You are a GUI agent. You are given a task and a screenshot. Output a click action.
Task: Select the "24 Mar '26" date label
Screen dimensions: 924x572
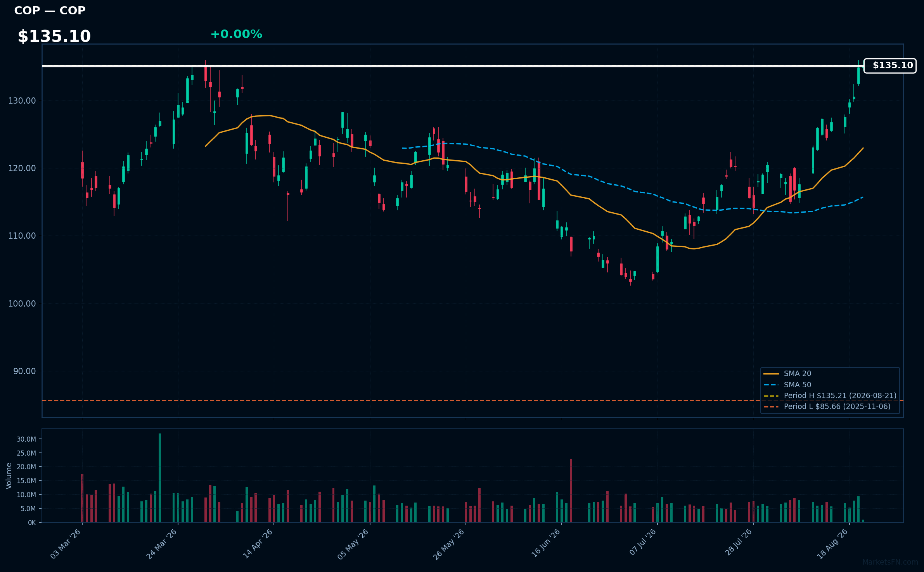[161, 544]
